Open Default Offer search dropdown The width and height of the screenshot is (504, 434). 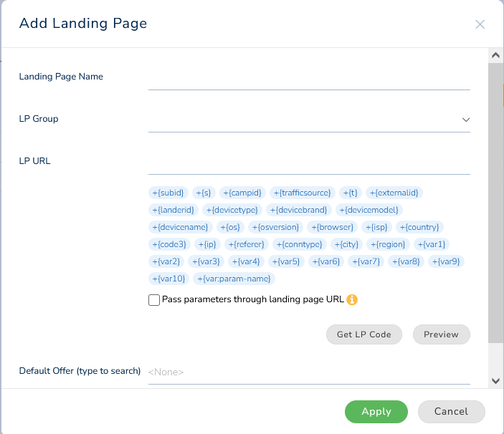309,372
